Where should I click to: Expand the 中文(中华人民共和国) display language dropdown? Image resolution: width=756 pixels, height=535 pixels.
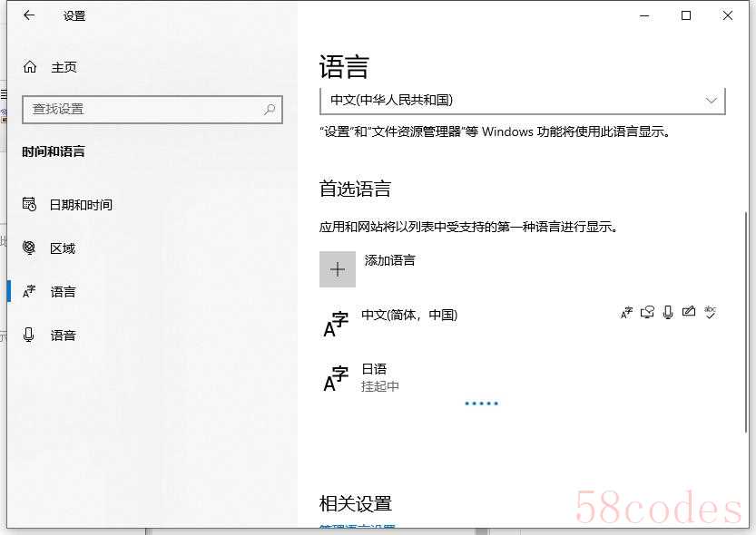[x=522, y=100]
